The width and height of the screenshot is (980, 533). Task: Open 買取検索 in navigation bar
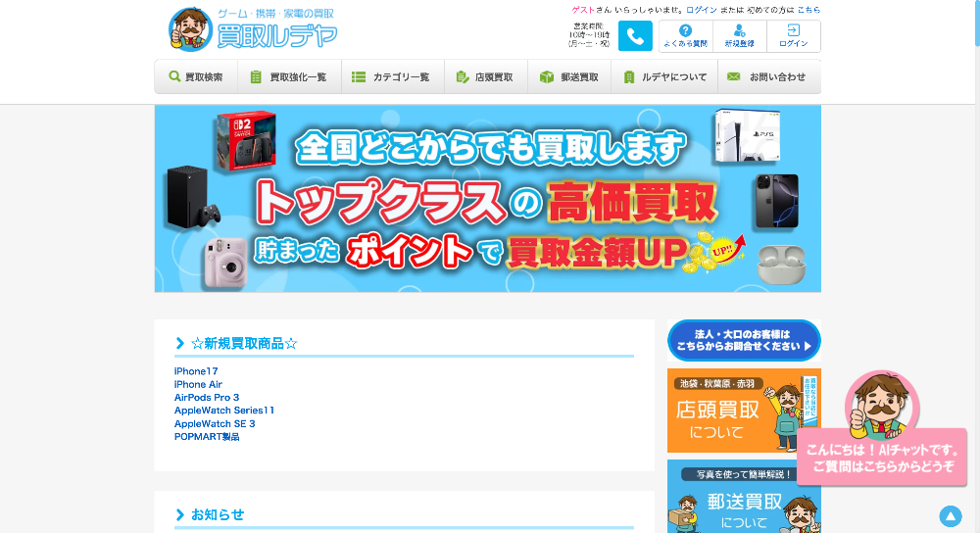195,77
